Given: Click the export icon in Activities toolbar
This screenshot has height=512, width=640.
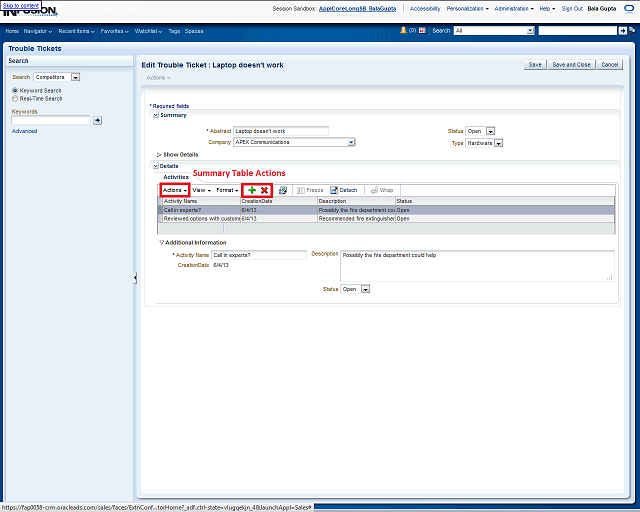Looking at the screenshot, I should click(283, 190).
